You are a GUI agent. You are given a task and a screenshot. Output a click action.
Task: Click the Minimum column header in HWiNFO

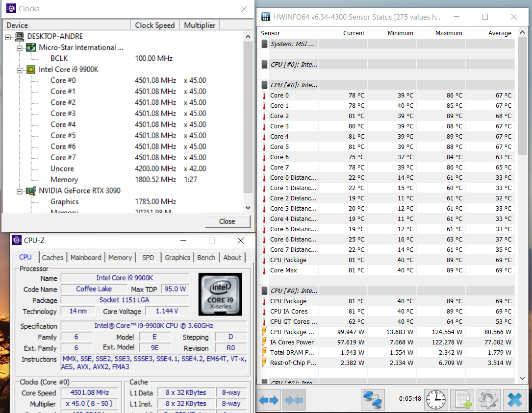[392, 33]
